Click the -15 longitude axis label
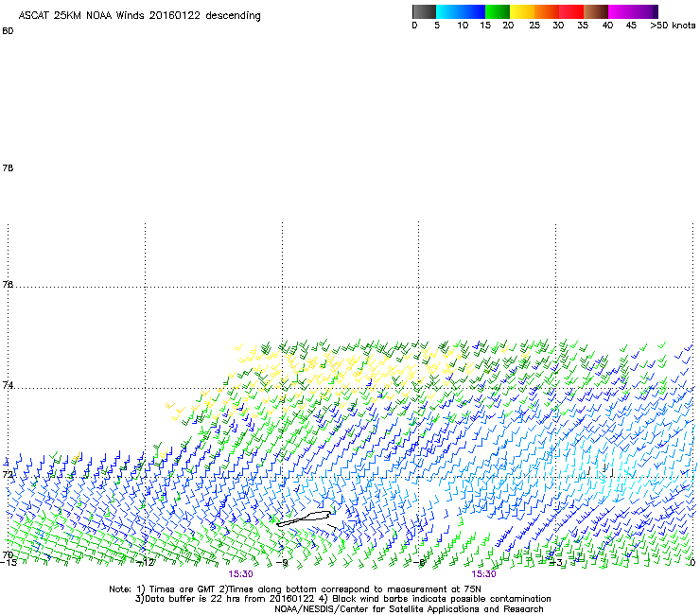The width and height of the screenshot is (700, 615). click(x=9, y=563)
